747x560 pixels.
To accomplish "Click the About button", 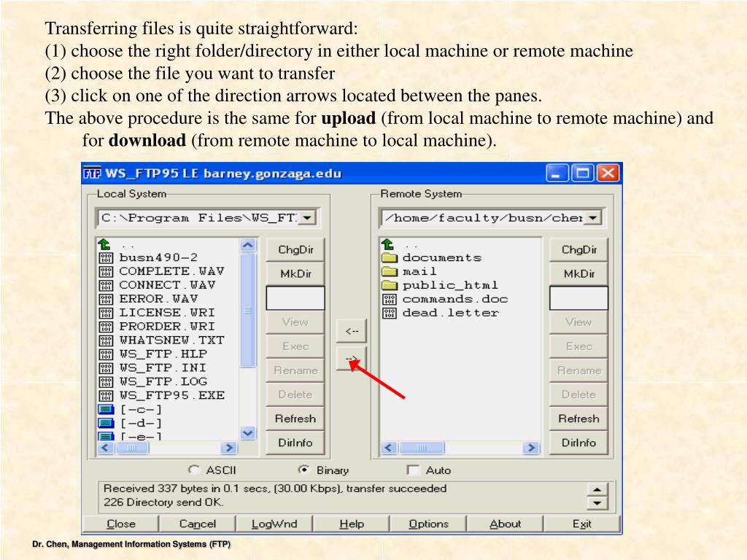I will click(x=505, y=524).
